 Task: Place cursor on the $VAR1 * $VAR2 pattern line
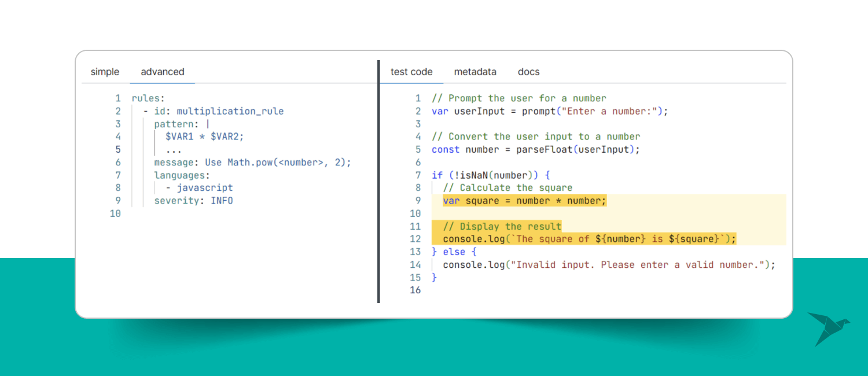[x=205, y=137]
